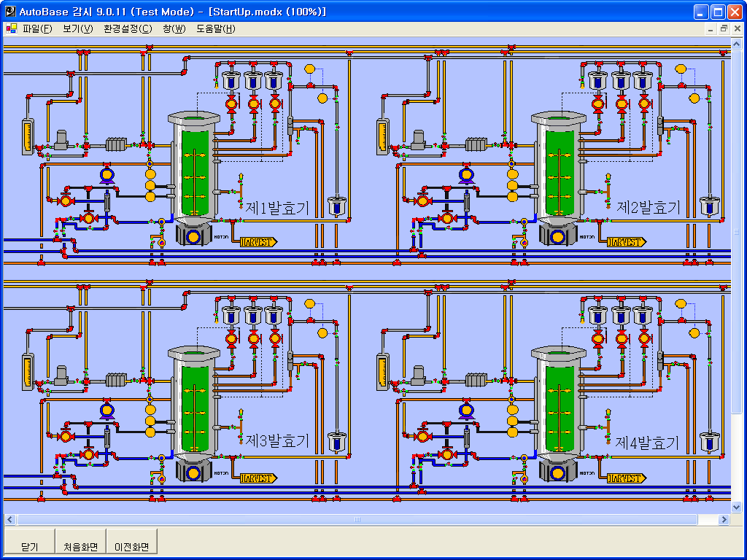
Task: Click the gray radiator heat exchanger near 제3발효기
Action: pyautogui.click(x=116, y=380)
